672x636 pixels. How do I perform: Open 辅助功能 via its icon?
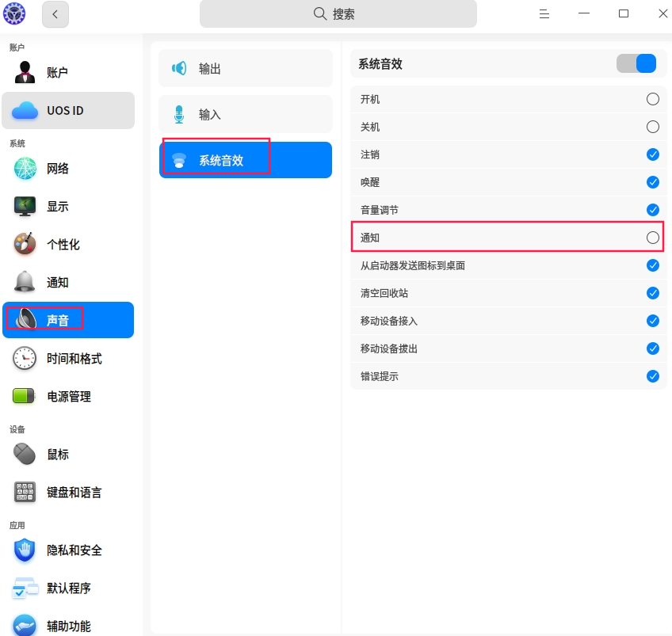(x=25, y=626)
